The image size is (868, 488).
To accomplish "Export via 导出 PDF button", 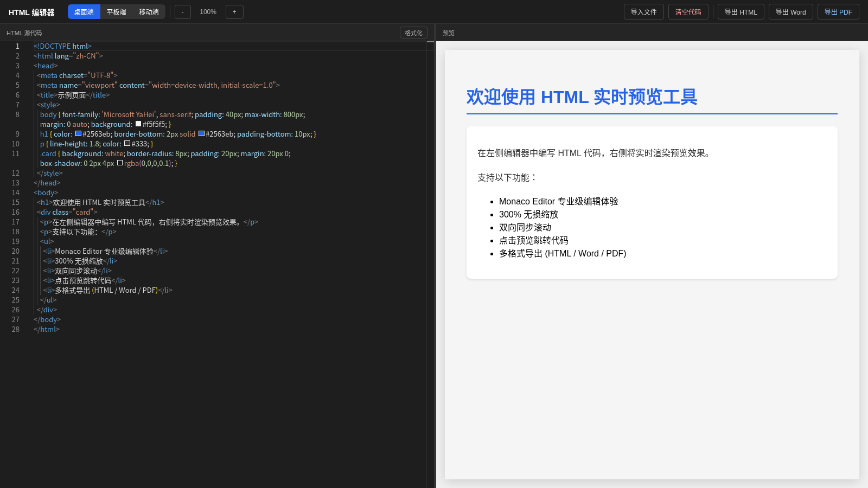I will click(x=838, y=12).
